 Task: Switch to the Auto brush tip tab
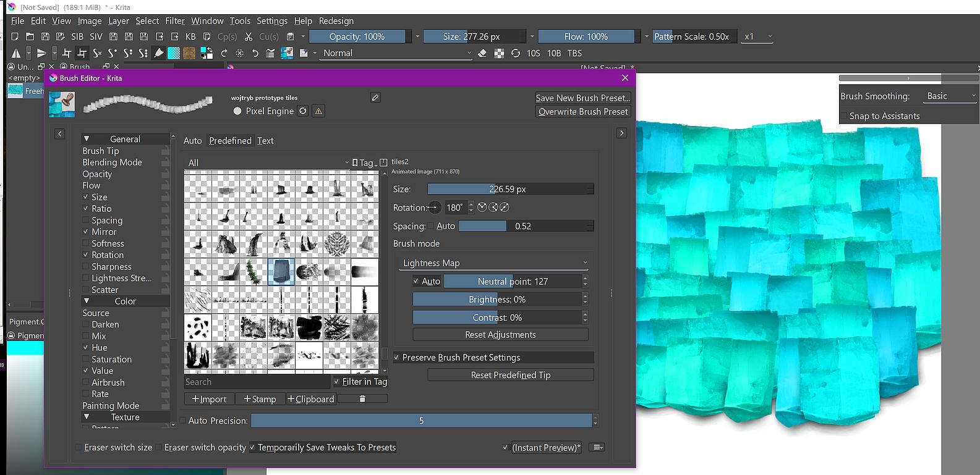tap(192, 141)
